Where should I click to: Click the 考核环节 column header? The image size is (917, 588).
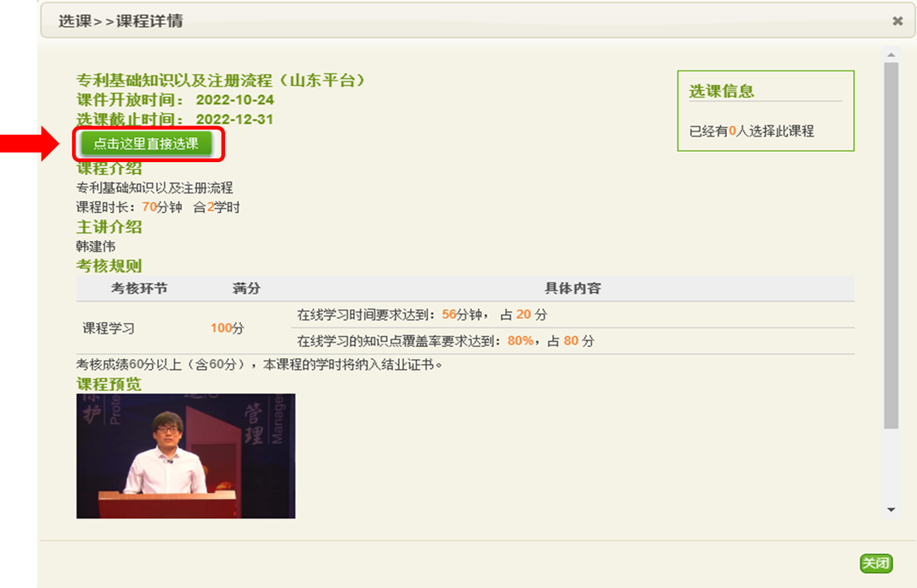pos(139,288)
